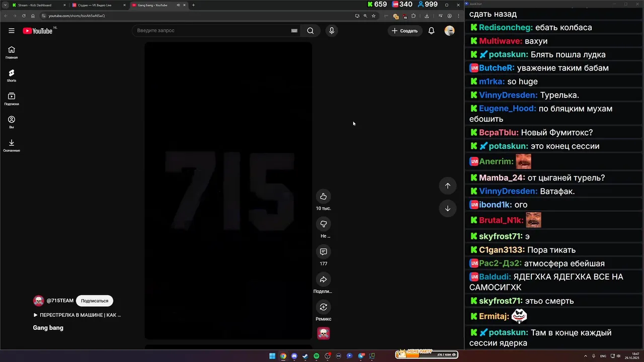Open Скачанные in the sidebar
The width and height of the screenshot is (644, 362).
click(12, 146)
